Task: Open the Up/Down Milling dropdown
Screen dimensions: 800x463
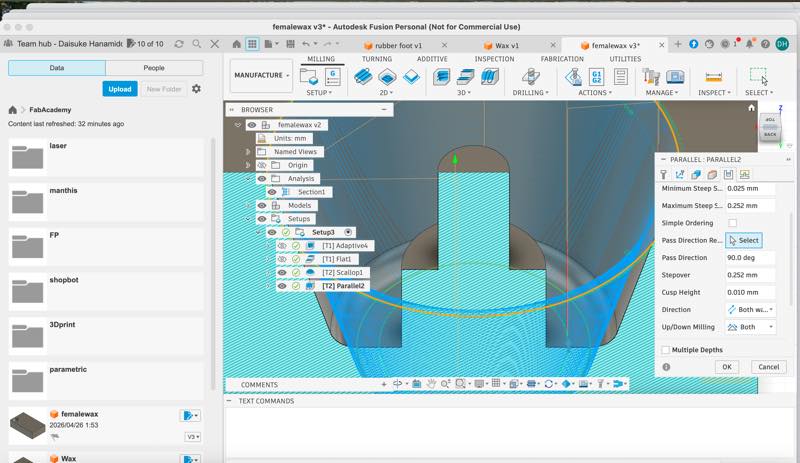Action: coord(751,327)
